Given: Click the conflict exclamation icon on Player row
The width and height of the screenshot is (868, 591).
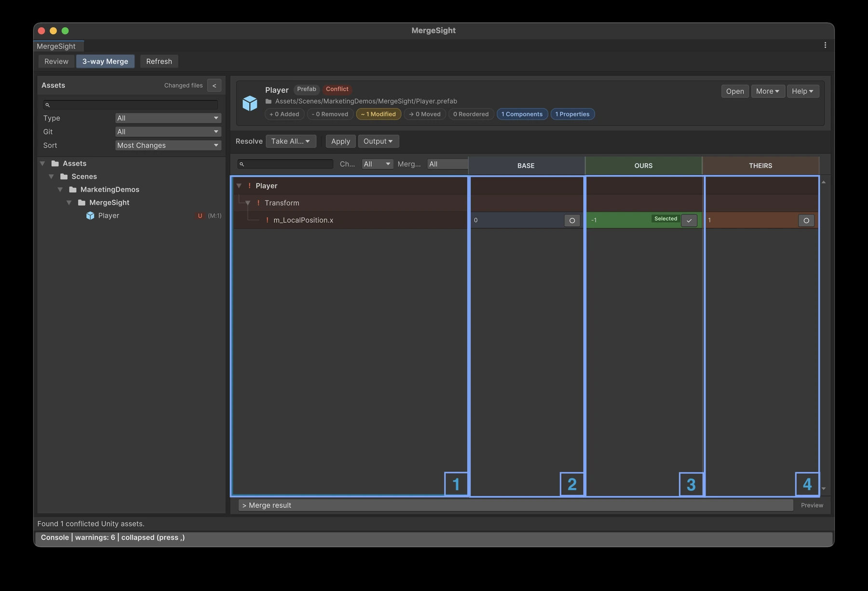Looking at the screenshot, I should pyautogui.click(x=249, y=186).
